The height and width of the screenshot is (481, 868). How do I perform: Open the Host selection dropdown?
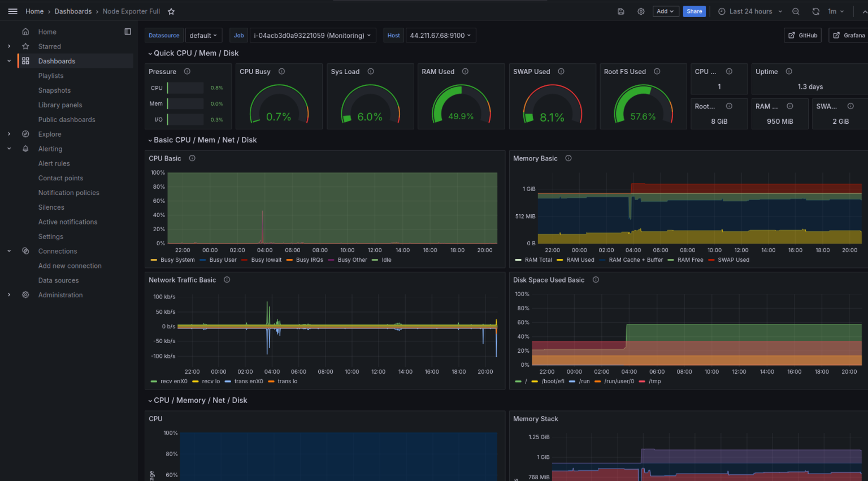click(x=441, y=35)
